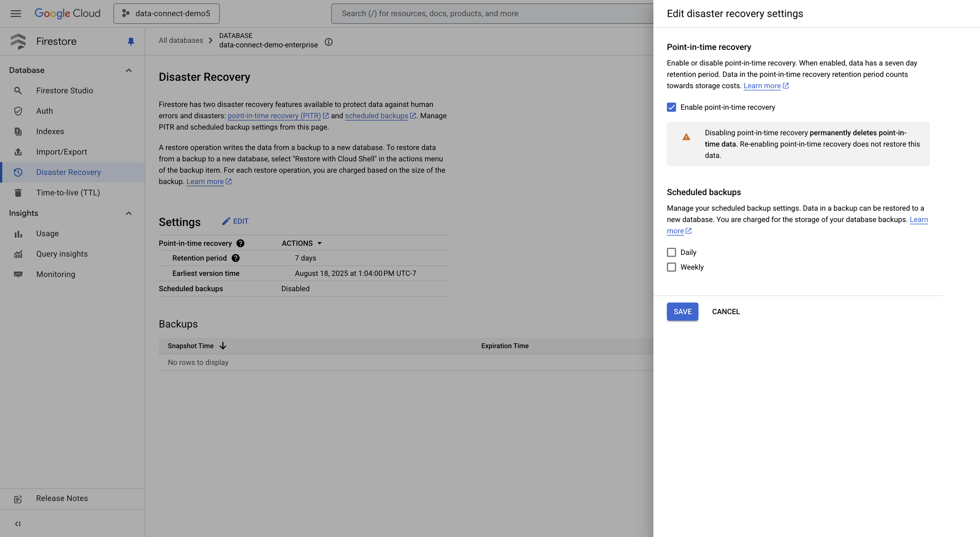980x537 pixels.
Task: Go to the Indexes page
Action: 50,131
